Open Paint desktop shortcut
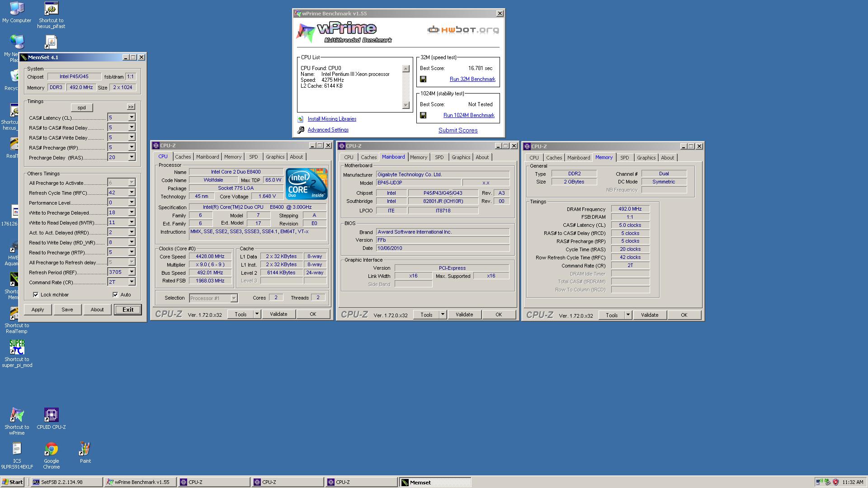 (85, 452)
